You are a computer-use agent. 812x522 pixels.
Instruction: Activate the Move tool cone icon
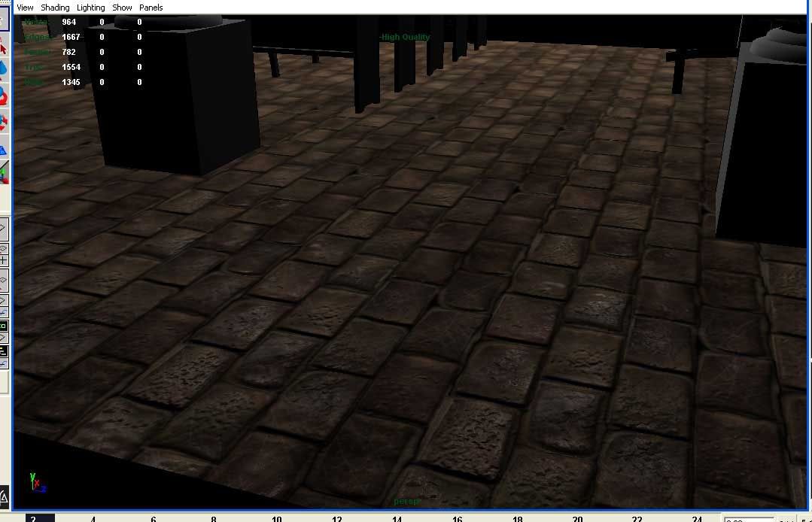4,68
